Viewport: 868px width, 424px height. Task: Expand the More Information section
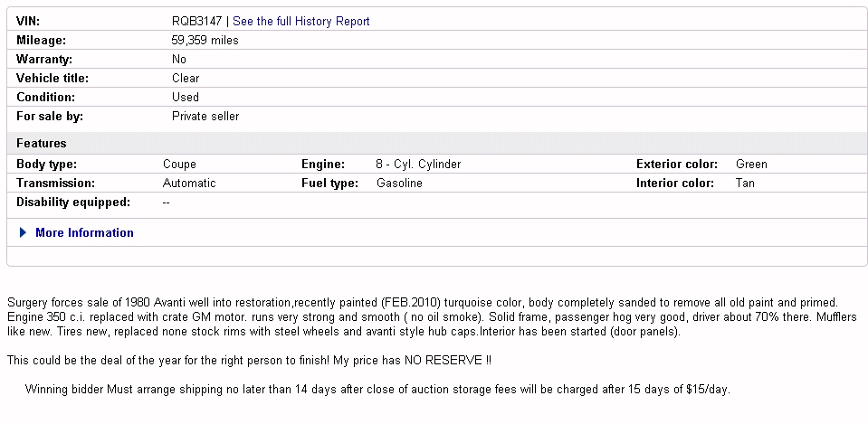(x=84, y=232)
